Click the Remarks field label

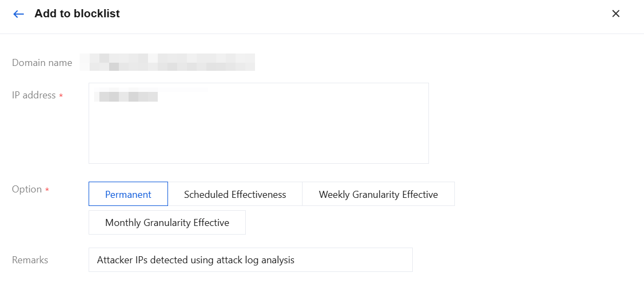30,260
